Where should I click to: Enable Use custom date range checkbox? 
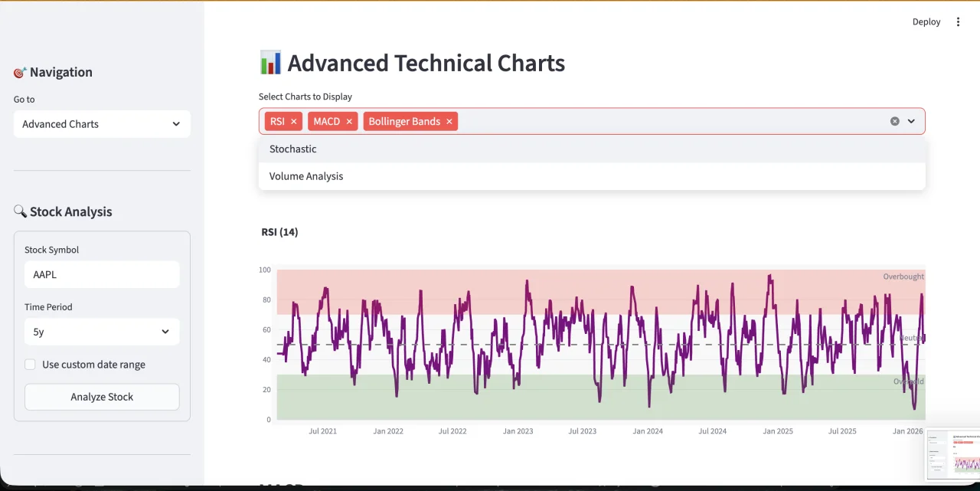pos(30,365)
